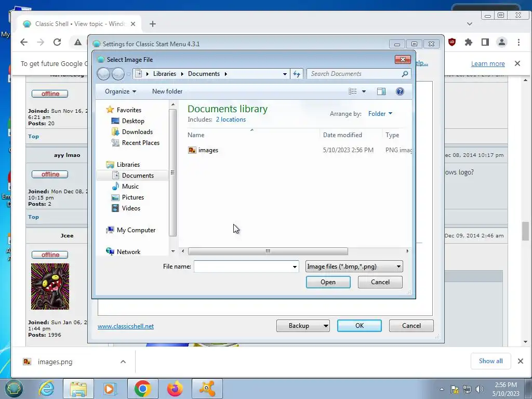
Task: Open the view options dropdown arrow
Action: (364, 91)
